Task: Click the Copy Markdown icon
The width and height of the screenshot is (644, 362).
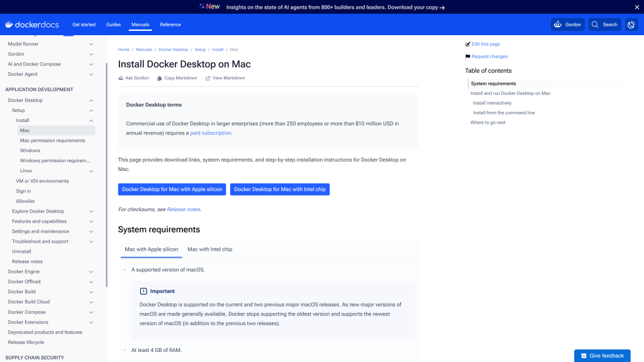Action: (159, 78)
